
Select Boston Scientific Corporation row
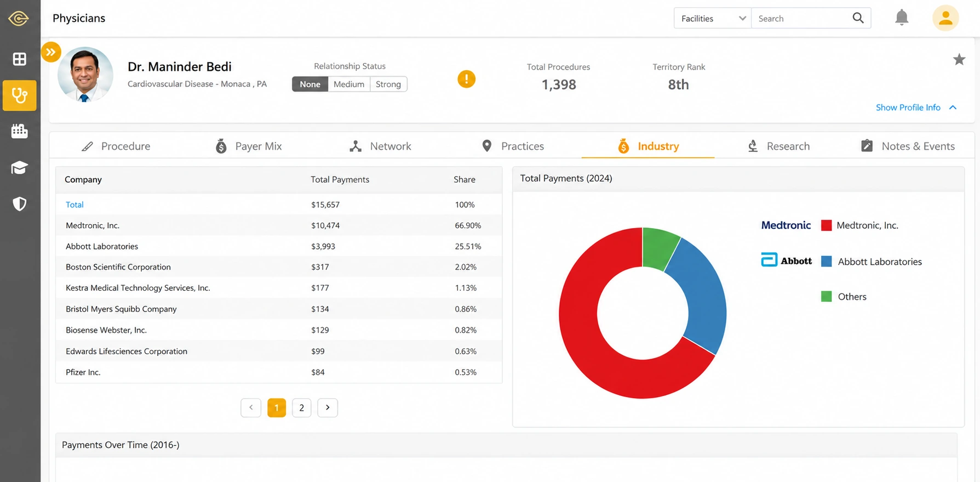pos(279,267)
